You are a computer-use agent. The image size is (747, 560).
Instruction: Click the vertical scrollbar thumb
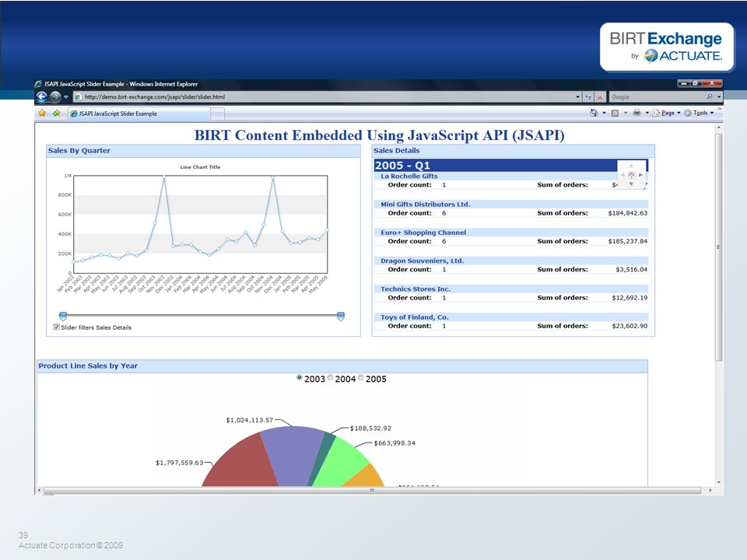[x=718, y=247]
